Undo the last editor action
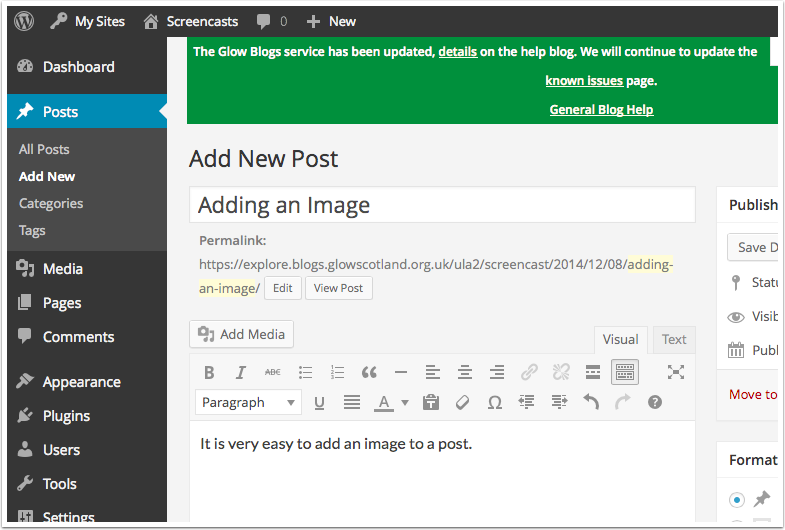This screenshot has width=785, height=530. point(590,402)
